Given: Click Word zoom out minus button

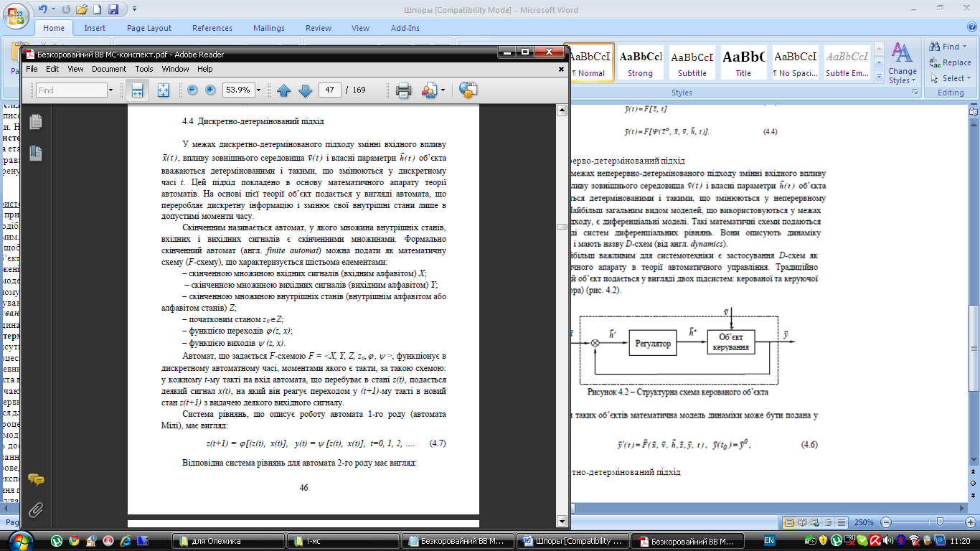Looking at the screenshot, I should click(887, 522).
